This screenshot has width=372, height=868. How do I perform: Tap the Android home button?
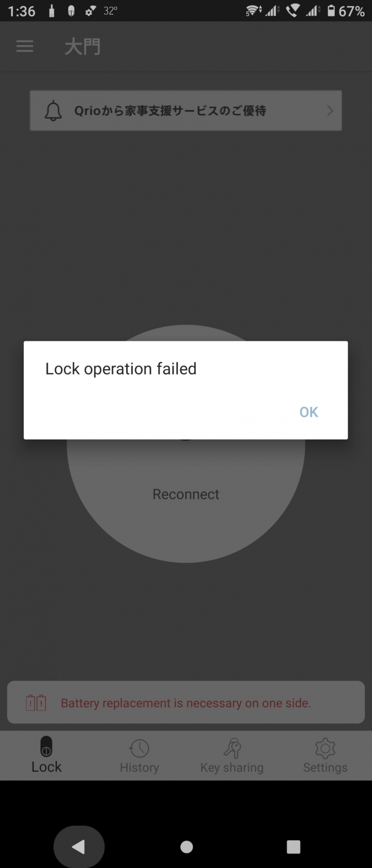click(187, 847)
